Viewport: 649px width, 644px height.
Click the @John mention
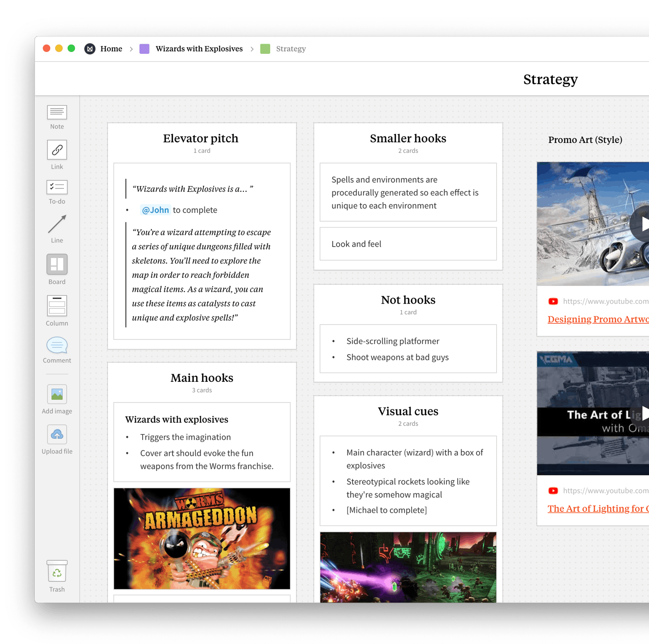pyautogui.click(x=156, y=210)
